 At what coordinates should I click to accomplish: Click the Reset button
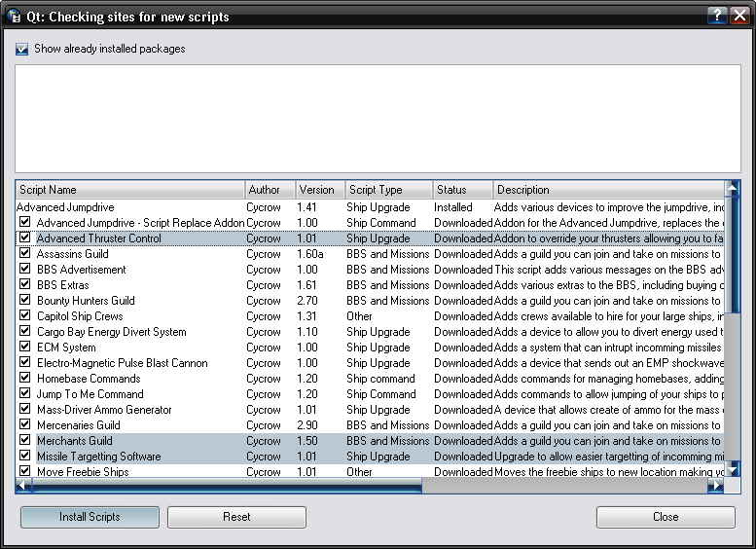pyautogui.click(x=236, y=517)
